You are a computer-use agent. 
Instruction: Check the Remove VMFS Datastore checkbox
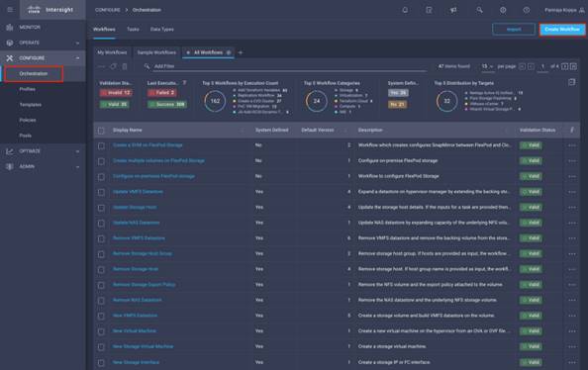(x=101, y=238)
